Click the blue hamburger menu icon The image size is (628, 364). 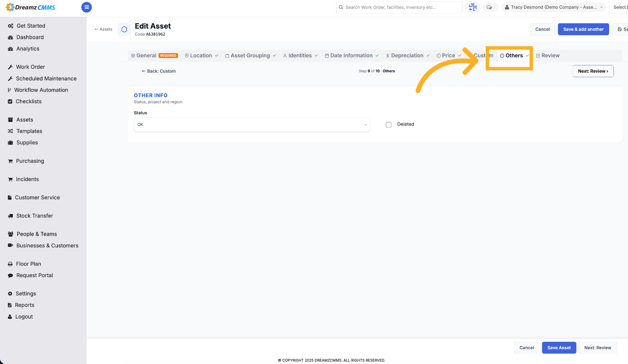tap(87, 7)
